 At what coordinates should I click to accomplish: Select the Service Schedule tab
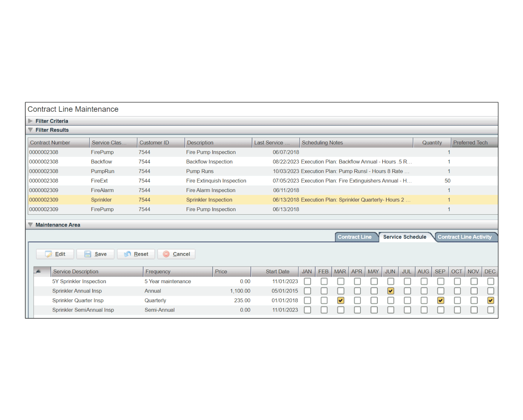(404, 237)
